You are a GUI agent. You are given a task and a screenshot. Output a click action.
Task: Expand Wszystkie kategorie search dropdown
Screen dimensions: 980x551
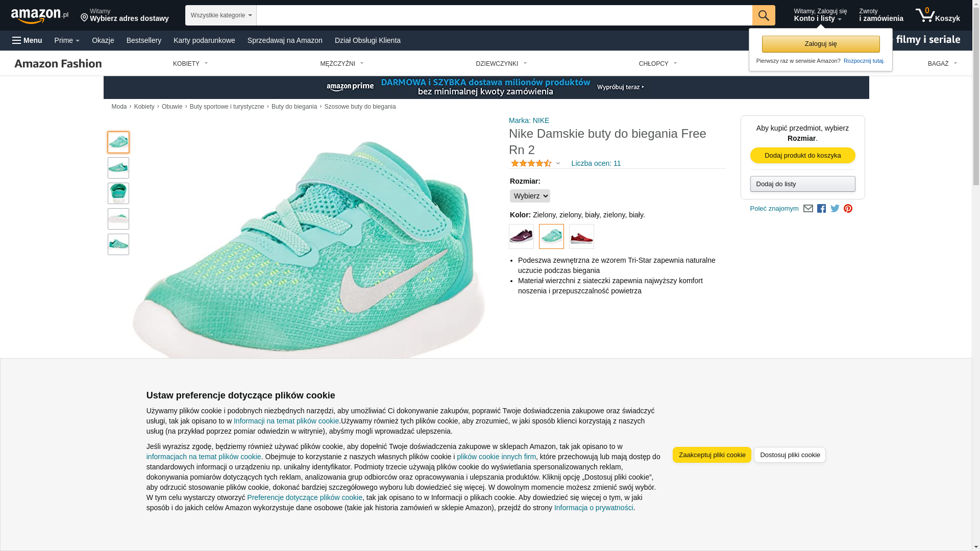point(221,15)
